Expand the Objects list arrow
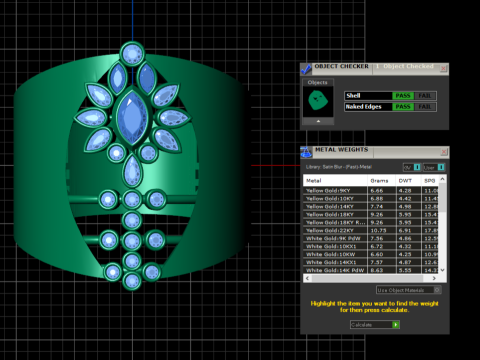The image size is (480, 360). (318, 121)
